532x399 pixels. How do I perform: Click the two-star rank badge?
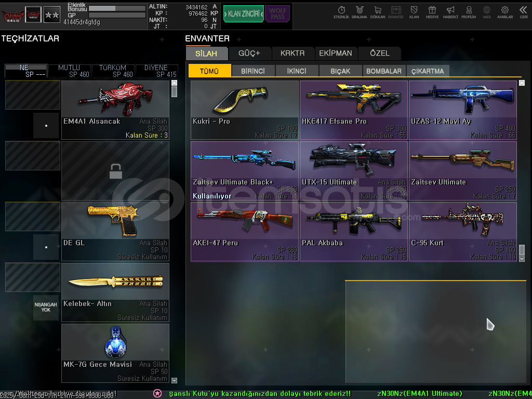pyautogui.click(x=52, y=15)
